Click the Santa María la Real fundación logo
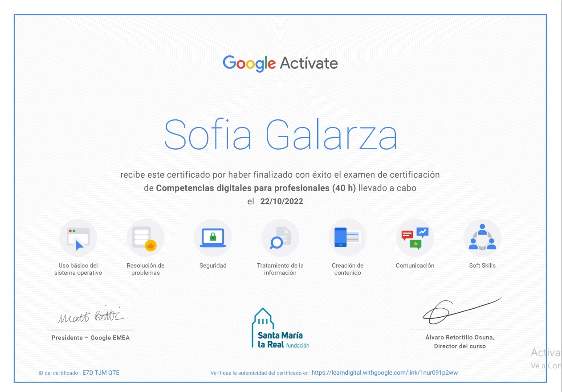The height and width of the screenshot is (392, 562). [x=281, y=328]
